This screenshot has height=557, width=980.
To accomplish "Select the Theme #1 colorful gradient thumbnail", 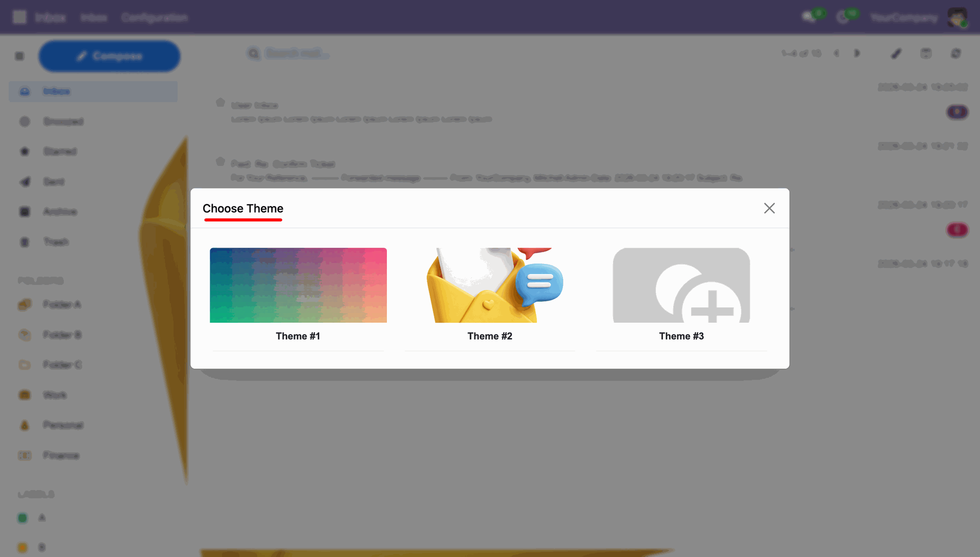I will (298, 285).
